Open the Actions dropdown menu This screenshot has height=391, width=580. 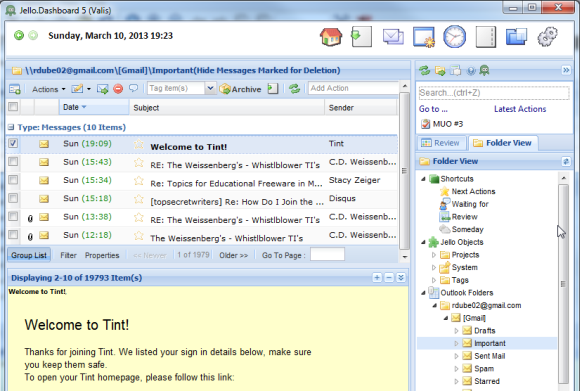(x=48, y=89)
